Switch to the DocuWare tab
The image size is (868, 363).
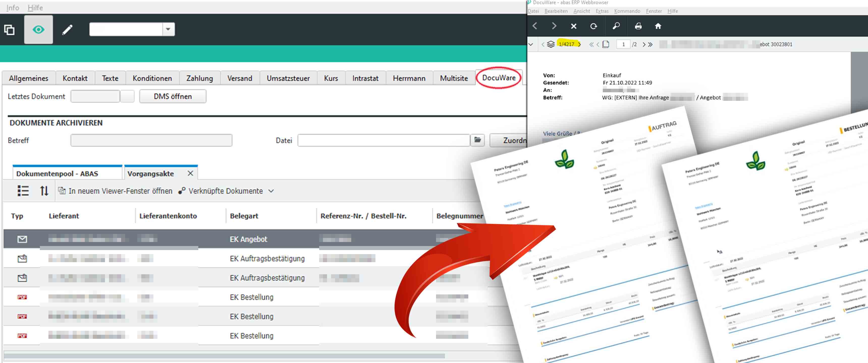click(x=498, y=78)
